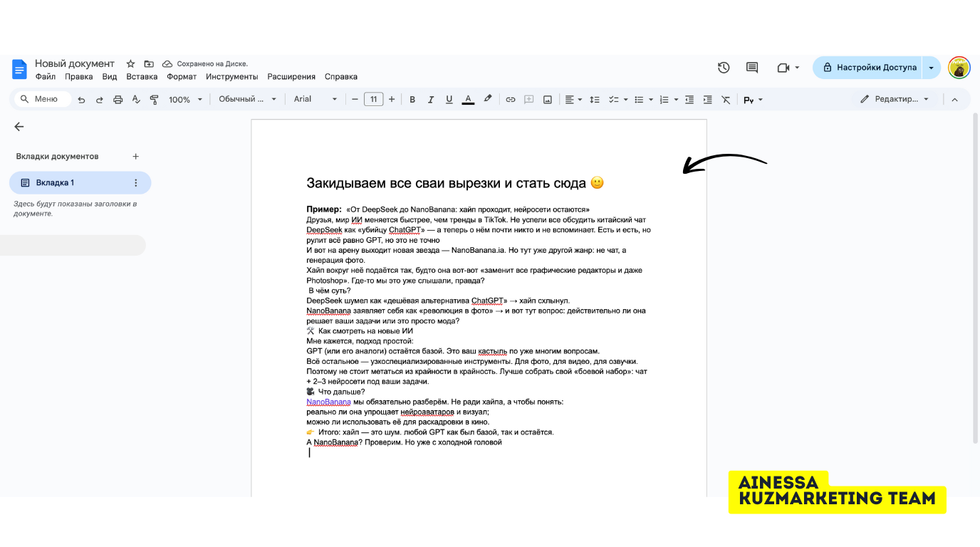Rename the document title «Новый документ»

pyautogui.click(x=75, y=64)
